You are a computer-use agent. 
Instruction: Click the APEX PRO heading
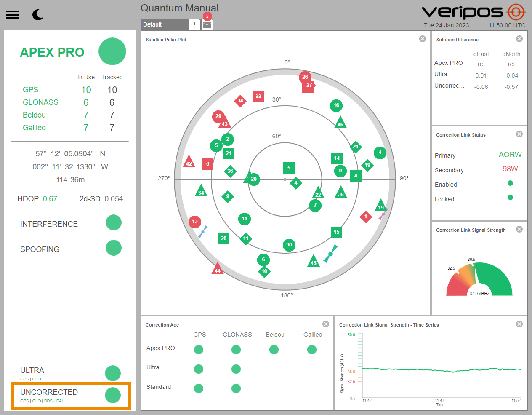52,52
